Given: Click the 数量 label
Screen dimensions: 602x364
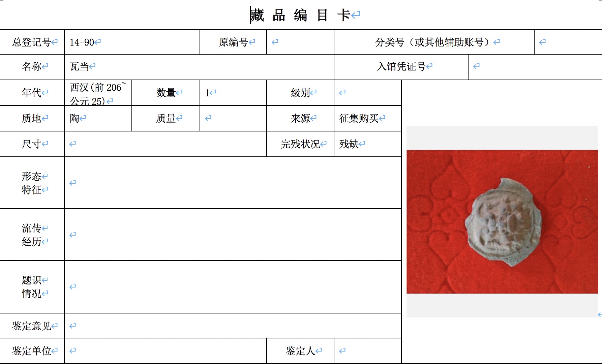Looking at the screenshot, I should click(x=166, y=93).
